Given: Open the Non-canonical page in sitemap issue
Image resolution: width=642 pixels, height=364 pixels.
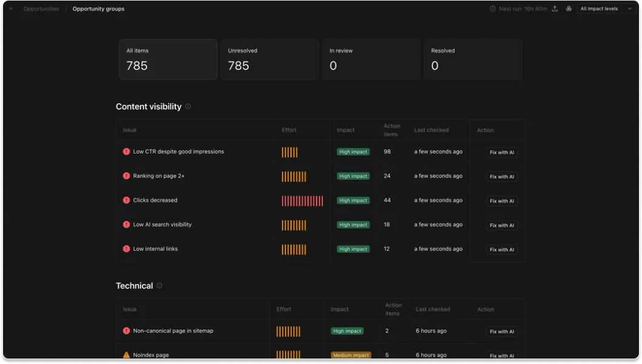Looking at the screenshot, I should click(x=173, y=331).
